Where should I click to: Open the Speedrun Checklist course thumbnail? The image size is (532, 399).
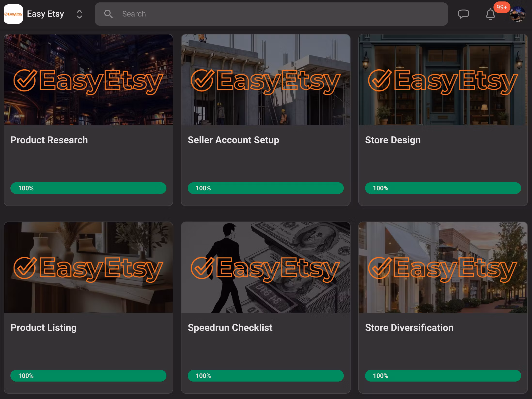(x=266, y=267)
